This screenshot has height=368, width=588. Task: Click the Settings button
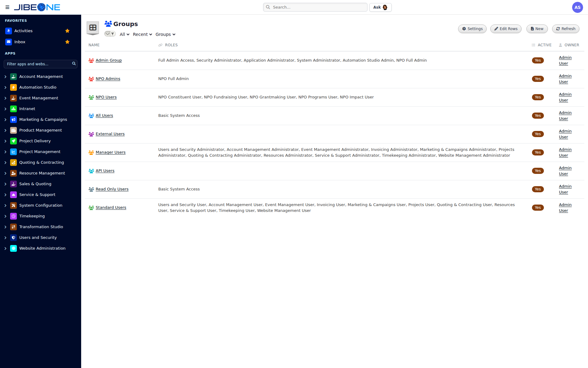click(x=472, y=29)
